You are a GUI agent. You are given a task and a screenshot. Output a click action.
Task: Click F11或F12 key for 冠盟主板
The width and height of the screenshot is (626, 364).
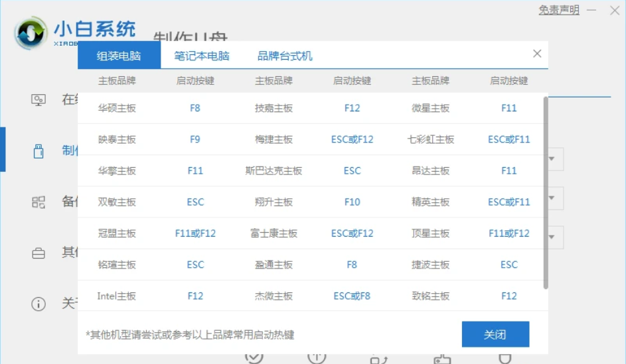pos(195,233)
